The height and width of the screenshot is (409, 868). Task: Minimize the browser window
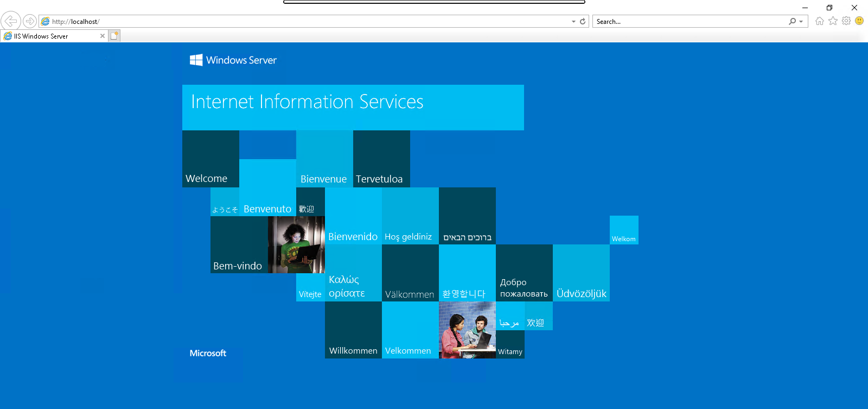tap(805, 8)
